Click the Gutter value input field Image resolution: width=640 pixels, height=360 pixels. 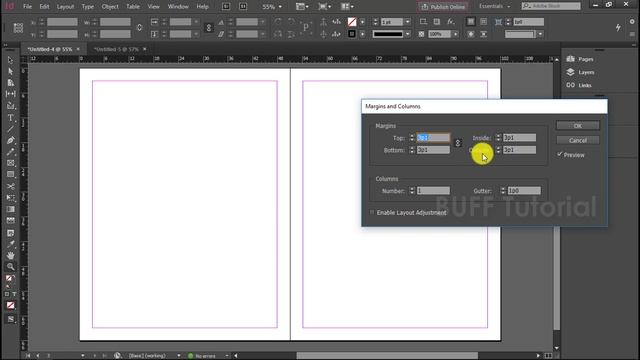point(524,191)
